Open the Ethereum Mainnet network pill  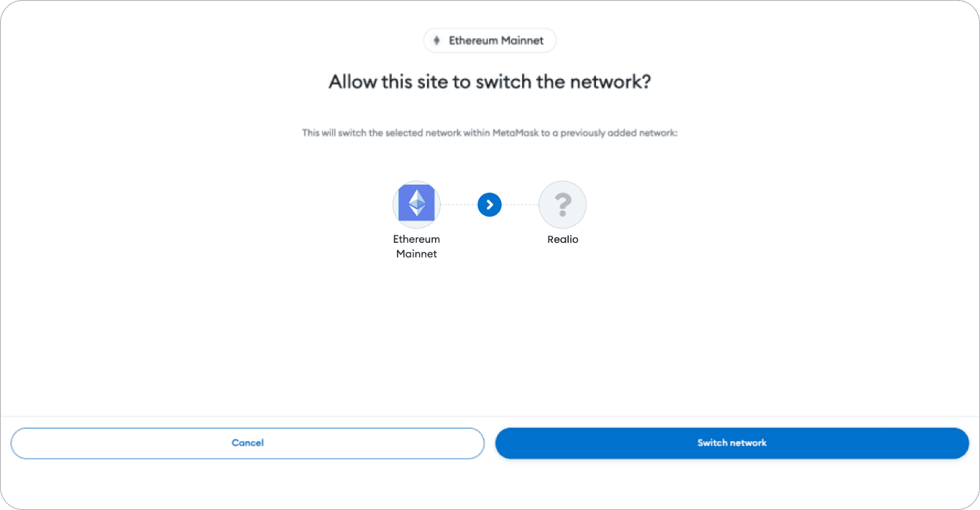[490, 41]
